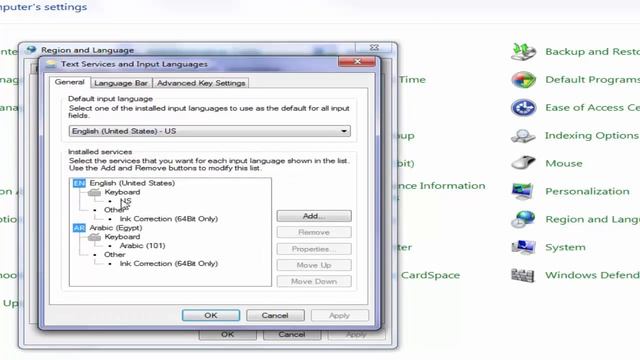Select Ink Correction under Arabic
This screenshot has height=360, width=640.
click(x=169, y=264)
